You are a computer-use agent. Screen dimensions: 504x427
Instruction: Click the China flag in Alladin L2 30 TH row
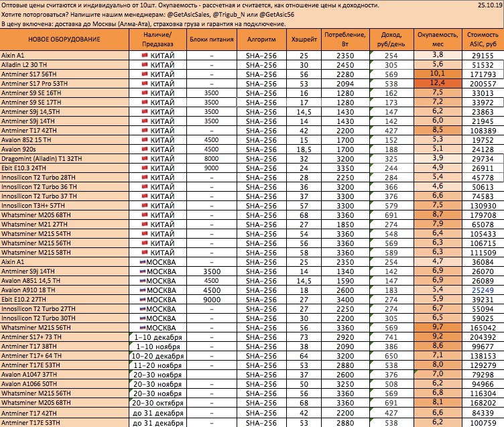click(x=145, y=64)
